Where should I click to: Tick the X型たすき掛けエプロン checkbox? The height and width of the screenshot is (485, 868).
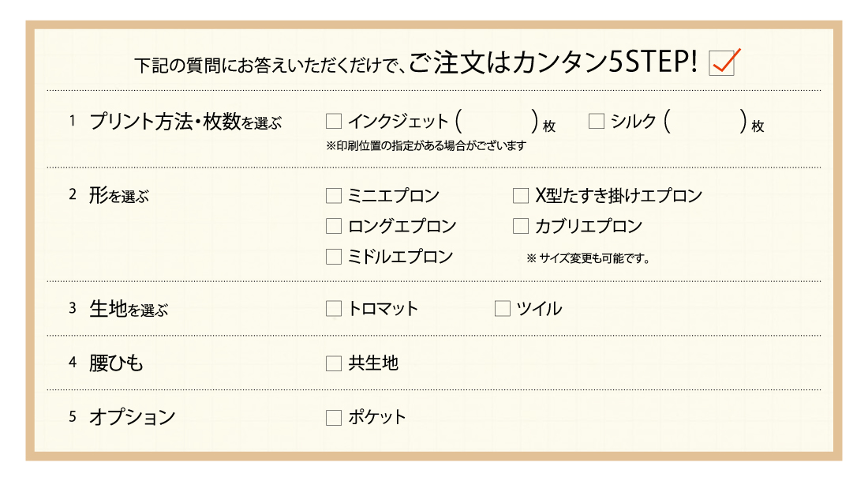[x=520, y=196]
